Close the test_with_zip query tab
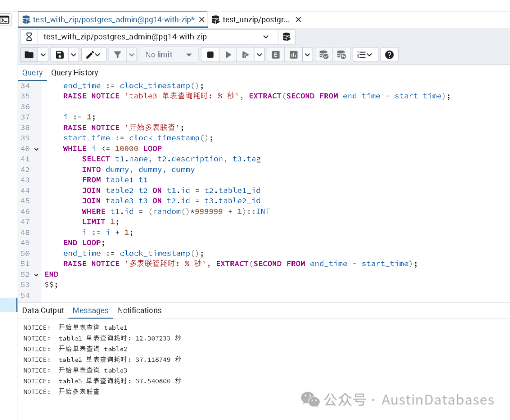Screen dimensions: 510x420 click(x=202, y=20)
